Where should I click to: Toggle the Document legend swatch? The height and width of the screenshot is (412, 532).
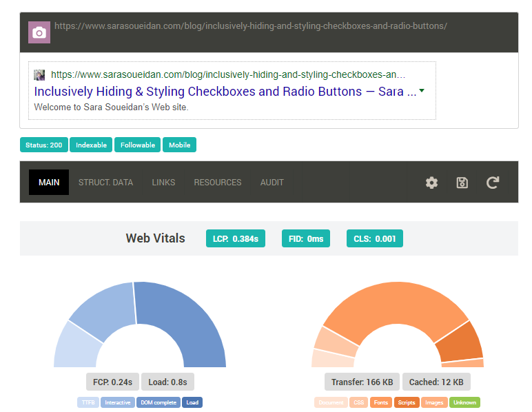coord(331,402)
